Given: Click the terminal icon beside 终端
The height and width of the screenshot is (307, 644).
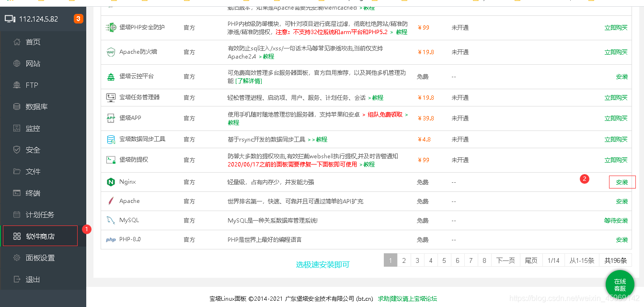Looking at the screenshot, I should tap(17, 193).
